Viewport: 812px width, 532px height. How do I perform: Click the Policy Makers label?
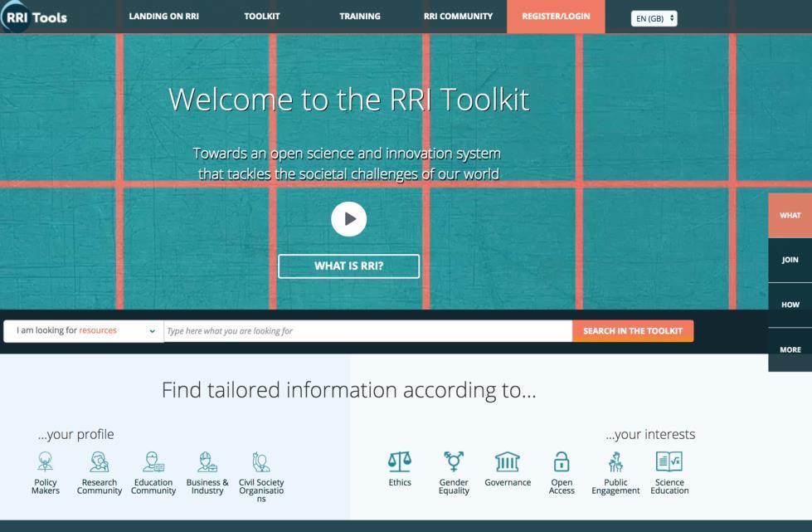[x=46, y=486]
